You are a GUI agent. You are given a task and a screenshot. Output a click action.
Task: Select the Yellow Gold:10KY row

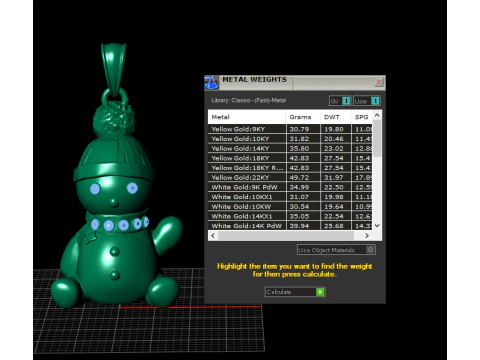290,139
